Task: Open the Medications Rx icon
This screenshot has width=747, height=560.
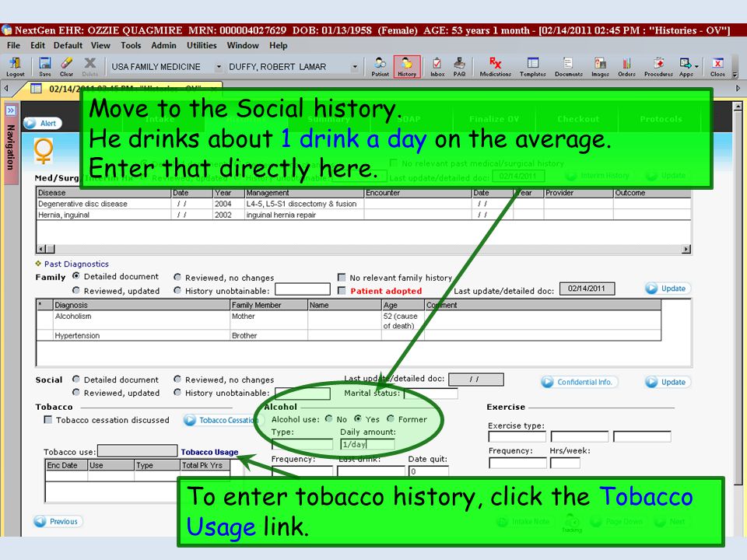Action: (x=496, y=66)
